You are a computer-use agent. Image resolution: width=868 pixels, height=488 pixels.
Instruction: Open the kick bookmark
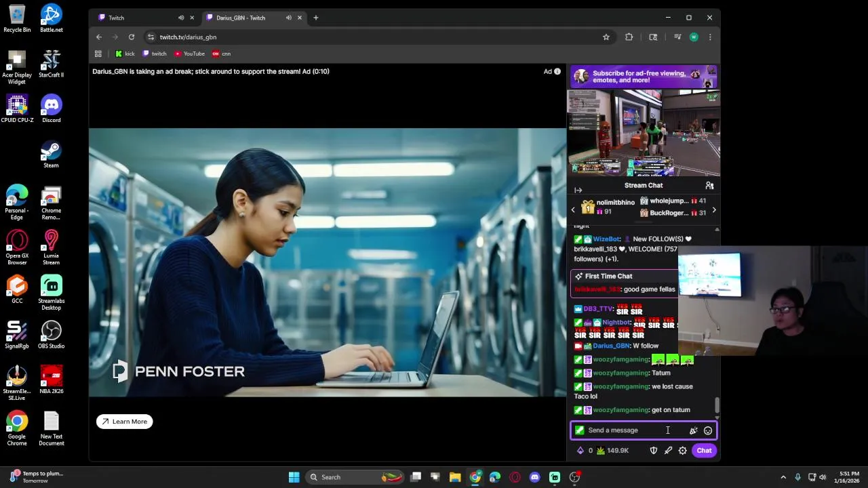click(125, 54)
